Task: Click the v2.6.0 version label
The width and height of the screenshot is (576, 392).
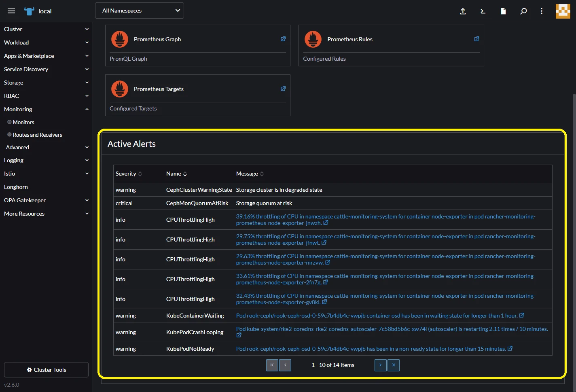Action: [12, 385]
